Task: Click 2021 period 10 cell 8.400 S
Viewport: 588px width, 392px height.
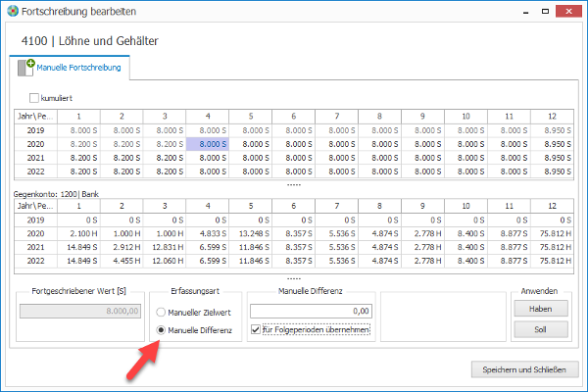Action: [465, 247]
